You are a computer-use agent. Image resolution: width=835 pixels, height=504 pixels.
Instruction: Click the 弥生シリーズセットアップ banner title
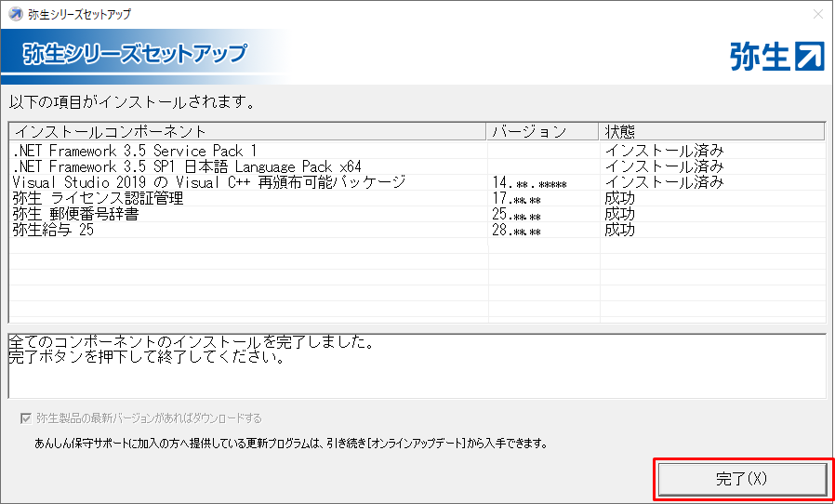[135, 54]
